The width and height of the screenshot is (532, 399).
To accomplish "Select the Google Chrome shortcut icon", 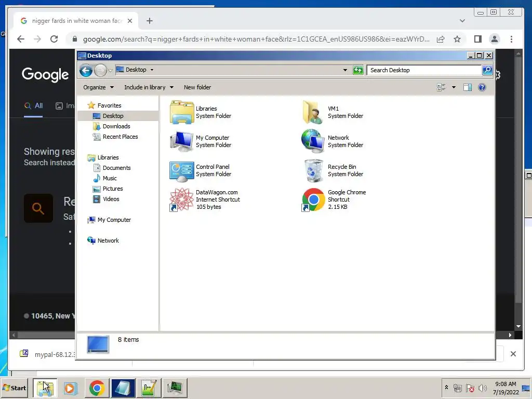I will [313, 199].
